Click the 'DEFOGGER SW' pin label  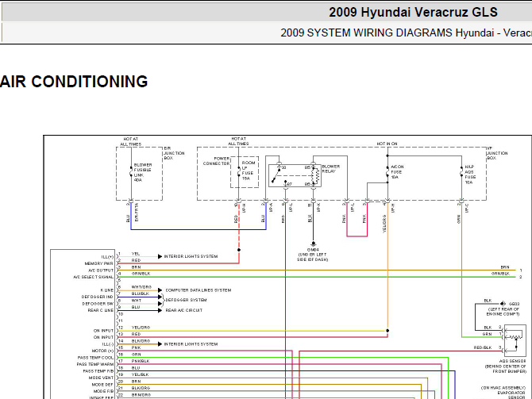(x=98, y=304)
